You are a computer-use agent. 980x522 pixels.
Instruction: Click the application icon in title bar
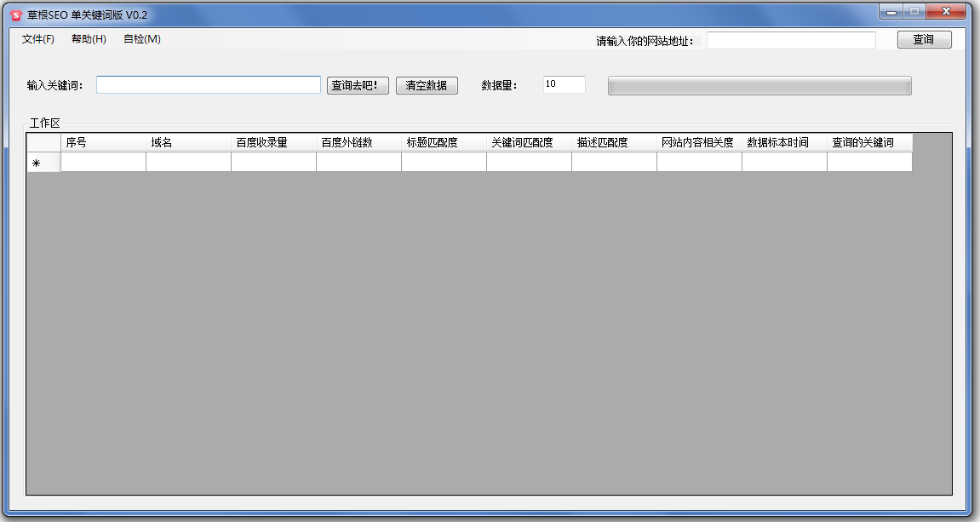pos(17,15)
